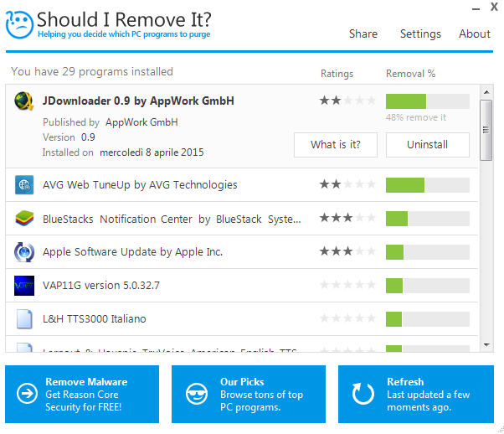Click the JDownloader 0.9 by AppWork GmbH title
Screen dimensions: 504x434
click(138, 101)
